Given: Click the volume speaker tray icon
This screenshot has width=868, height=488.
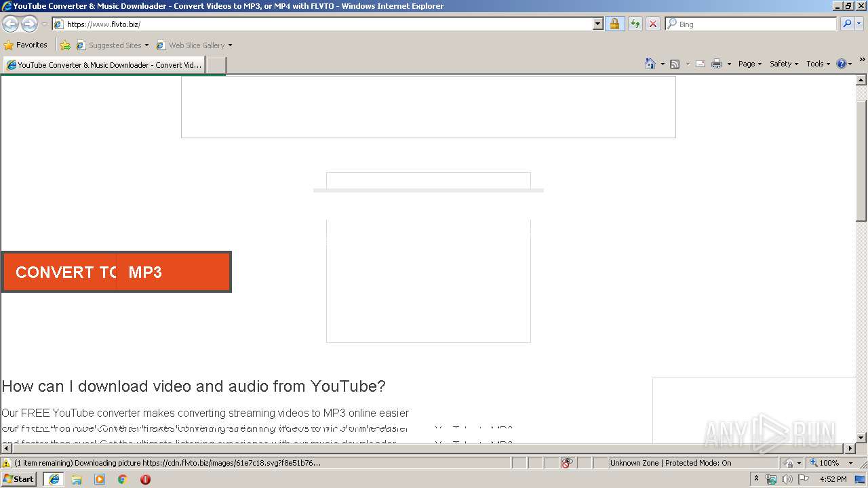Looking at the screenshot, I should pyautogui.click(x=787, y=479).
